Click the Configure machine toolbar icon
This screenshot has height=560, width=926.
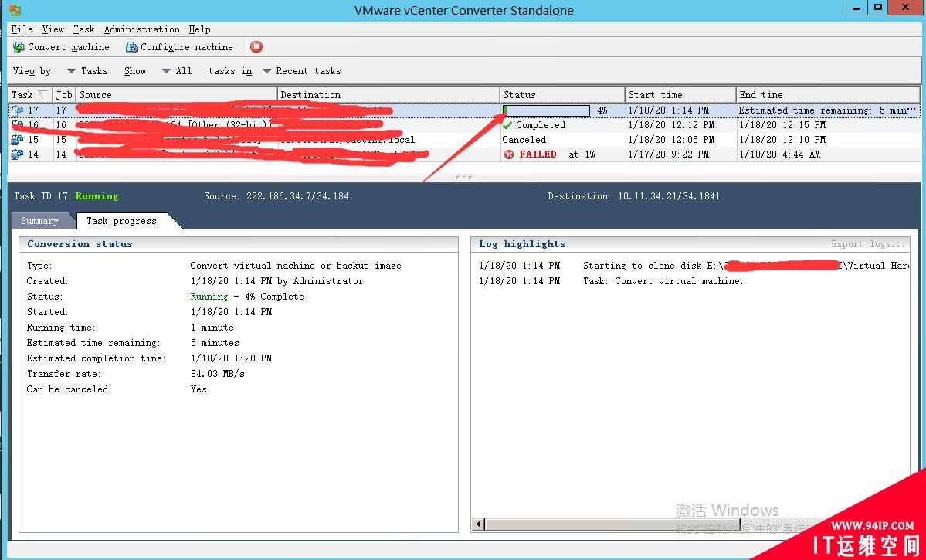coord(132,47)
